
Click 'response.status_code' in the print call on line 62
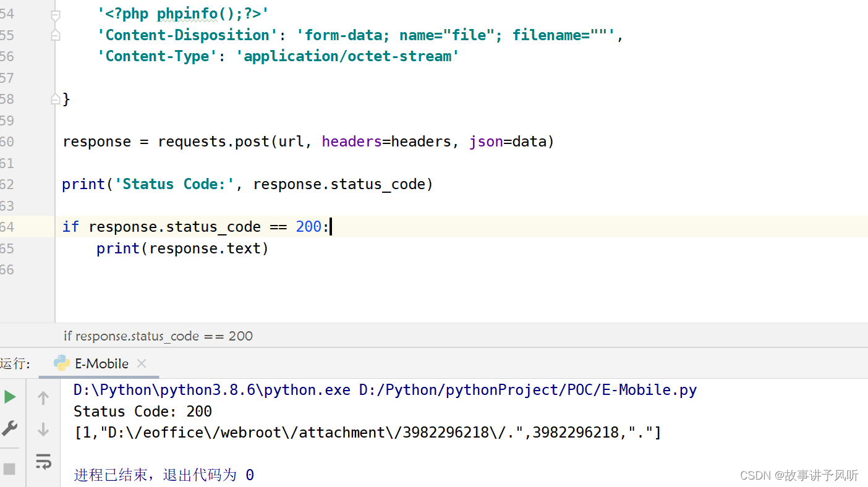tap(339, 184)
